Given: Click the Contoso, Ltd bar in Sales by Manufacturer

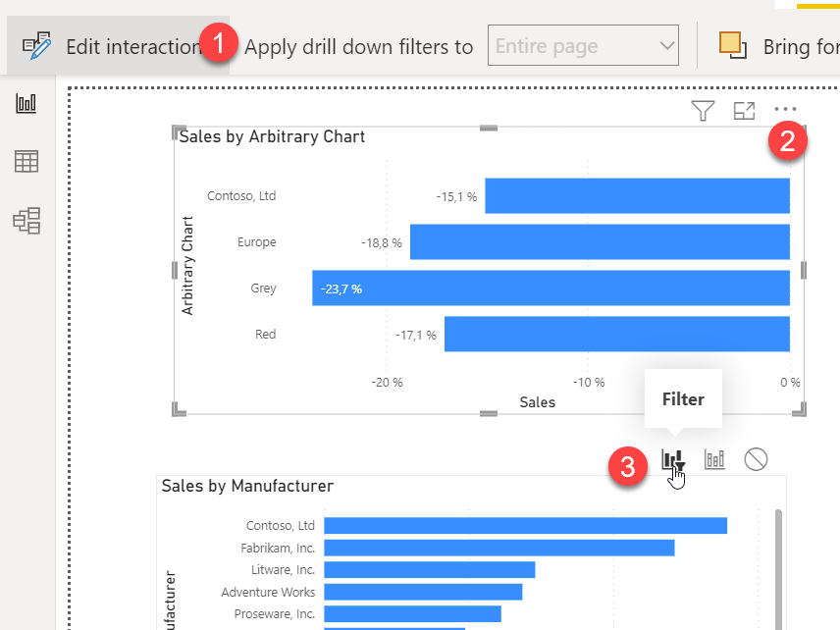Looking at the screenshot, I should [525, 526].
